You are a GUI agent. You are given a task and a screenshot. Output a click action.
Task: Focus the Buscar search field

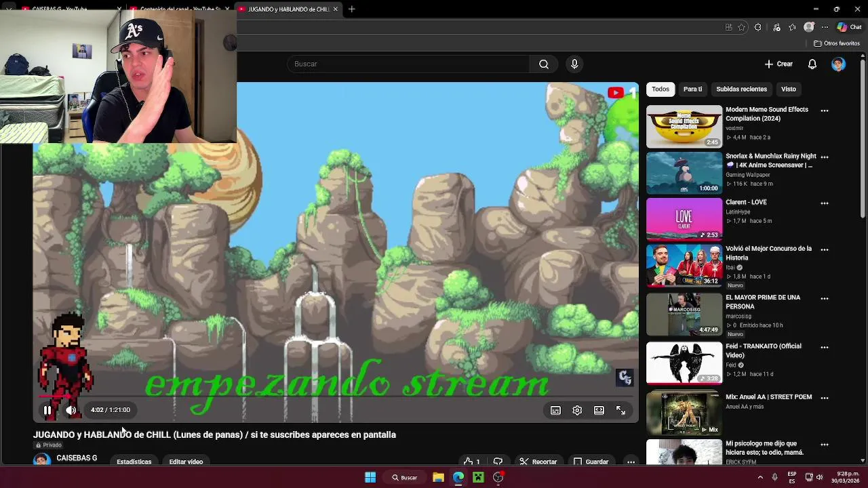pos(408,64)
